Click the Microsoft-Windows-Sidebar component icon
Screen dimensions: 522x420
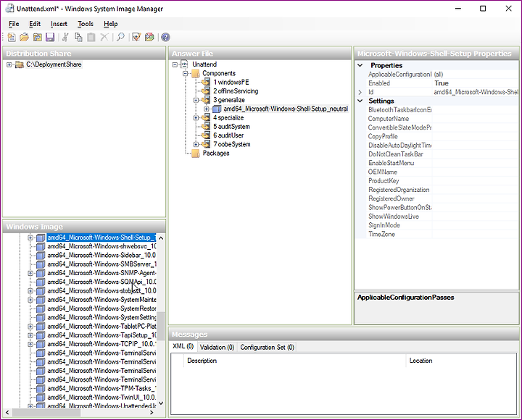(41, 256)
